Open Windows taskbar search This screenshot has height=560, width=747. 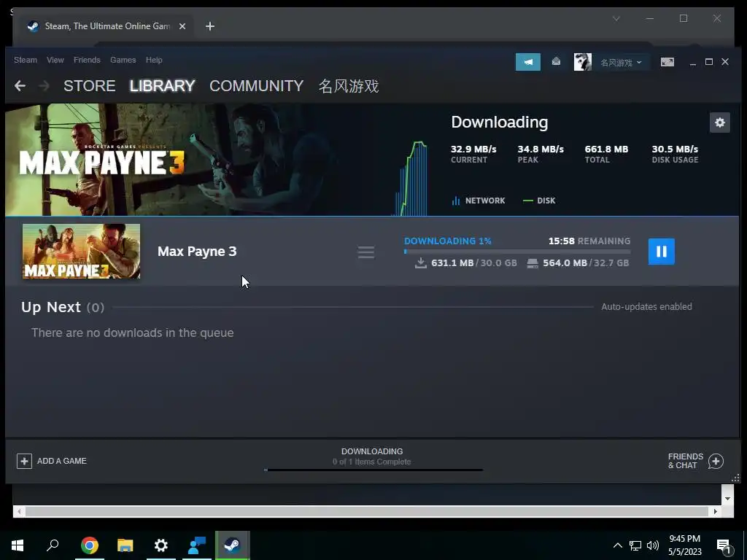click(53, 545)
